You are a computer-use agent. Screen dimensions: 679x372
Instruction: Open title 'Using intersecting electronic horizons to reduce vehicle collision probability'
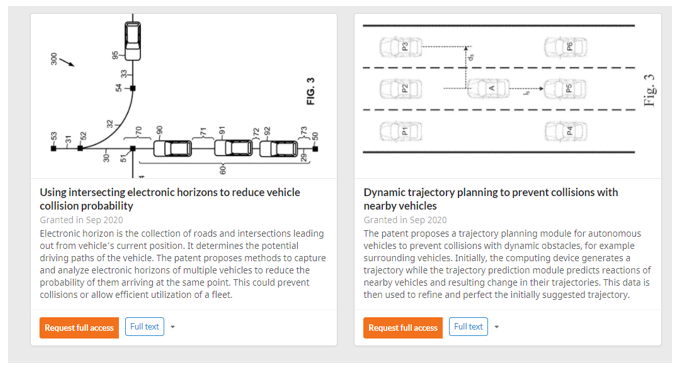[170, 199]
